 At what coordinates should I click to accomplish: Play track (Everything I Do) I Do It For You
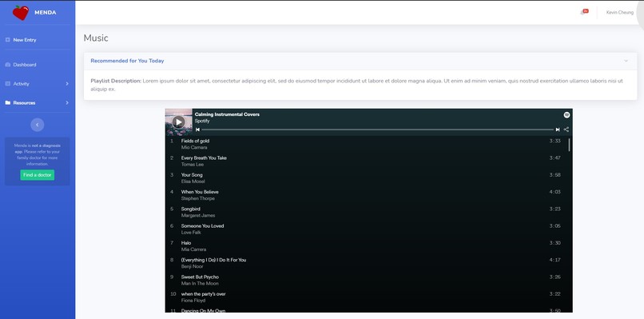[213, 260]
